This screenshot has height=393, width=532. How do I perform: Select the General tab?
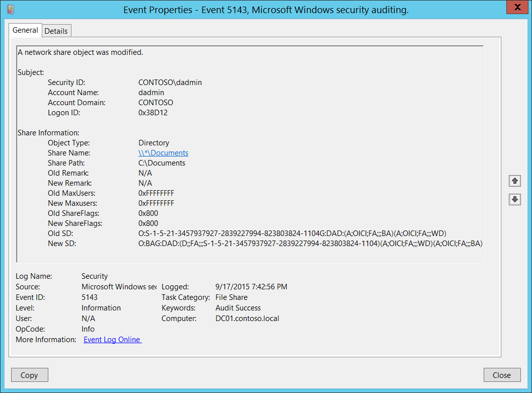point(25,30)
